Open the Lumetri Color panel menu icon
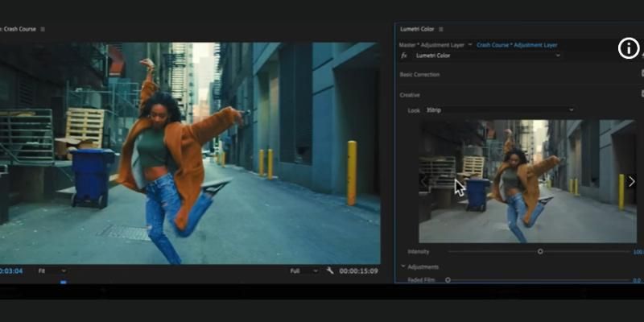The image size is (644, 322). pos(441,29)
